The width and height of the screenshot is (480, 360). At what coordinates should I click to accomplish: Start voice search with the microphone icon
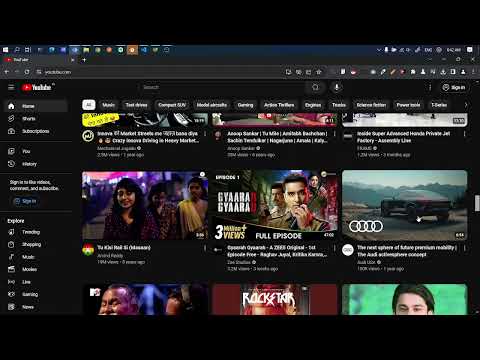click(337, 87)
